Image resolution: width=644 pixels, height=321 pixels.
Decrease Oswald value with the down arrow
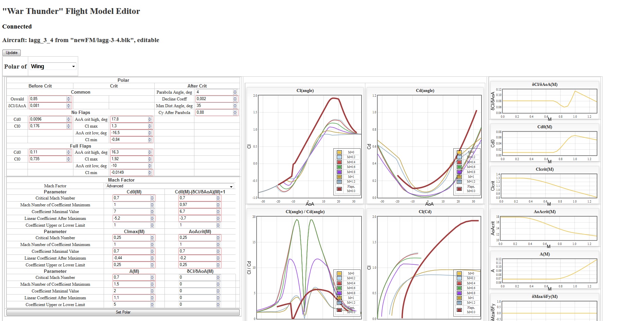[x=68, y=100]
